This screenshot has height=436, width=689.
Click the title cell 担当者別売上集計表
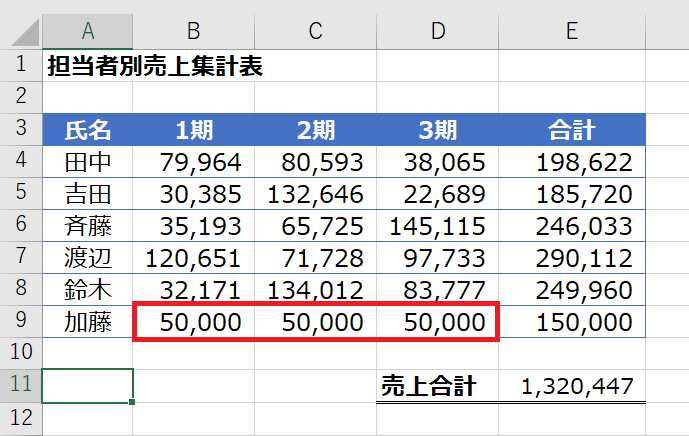click(x=154, y=68)
